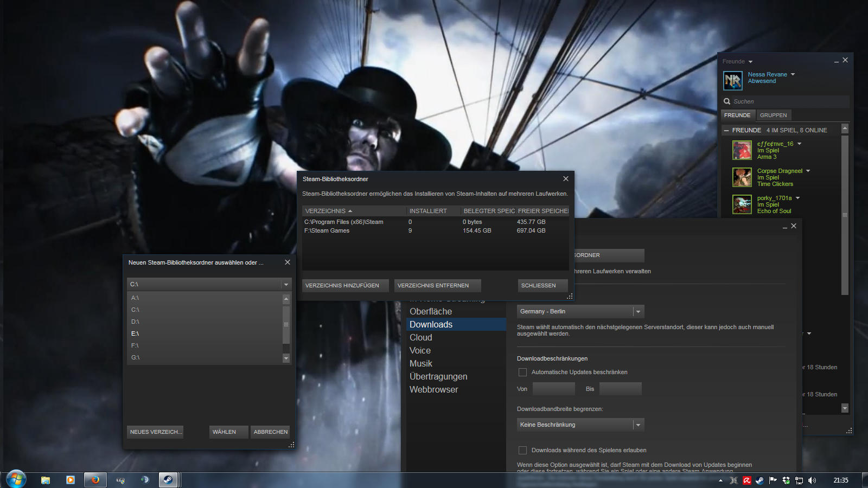Open porky_1701a's avatar
Viewport: 868px width, 488px height.
[742, 204]
